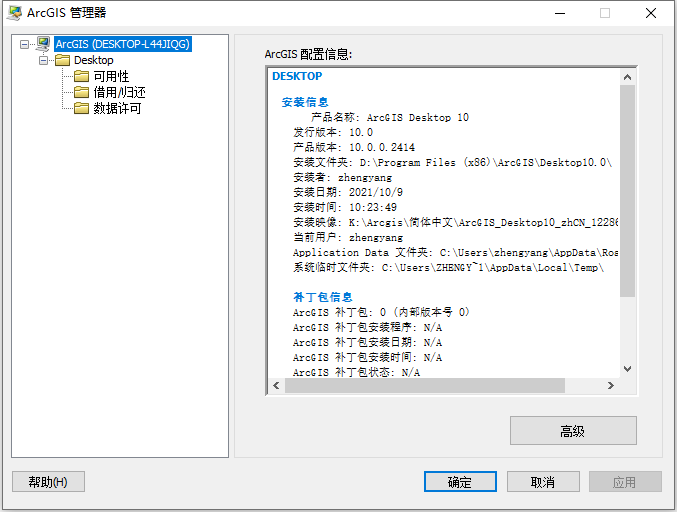Click the 安装映像 path line
This screenshot has width=677, height=512.
click(x=456, y=222)
